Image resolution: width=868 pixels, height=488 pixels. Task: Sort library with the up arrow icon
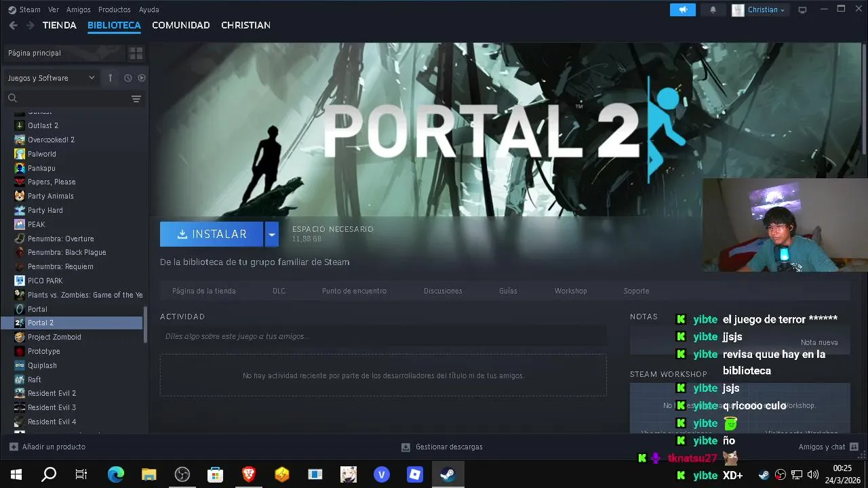coord(110,78)
